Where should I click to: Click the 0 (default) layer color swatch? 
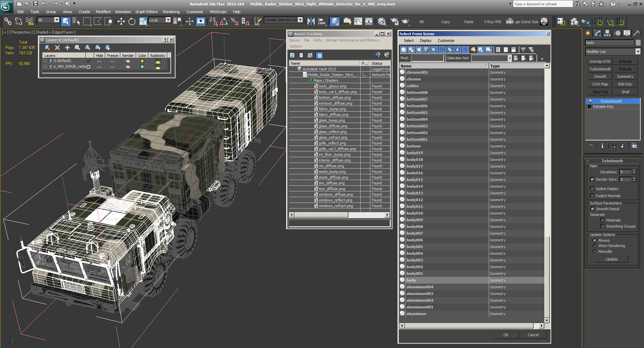click(142, 61)
